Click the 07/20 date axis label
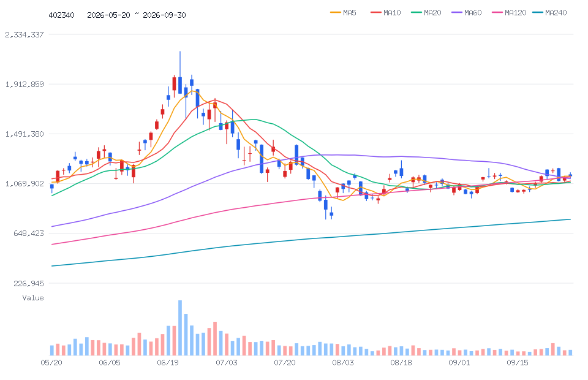The height and width of the screenshot is (380, 588). point(285,362)
